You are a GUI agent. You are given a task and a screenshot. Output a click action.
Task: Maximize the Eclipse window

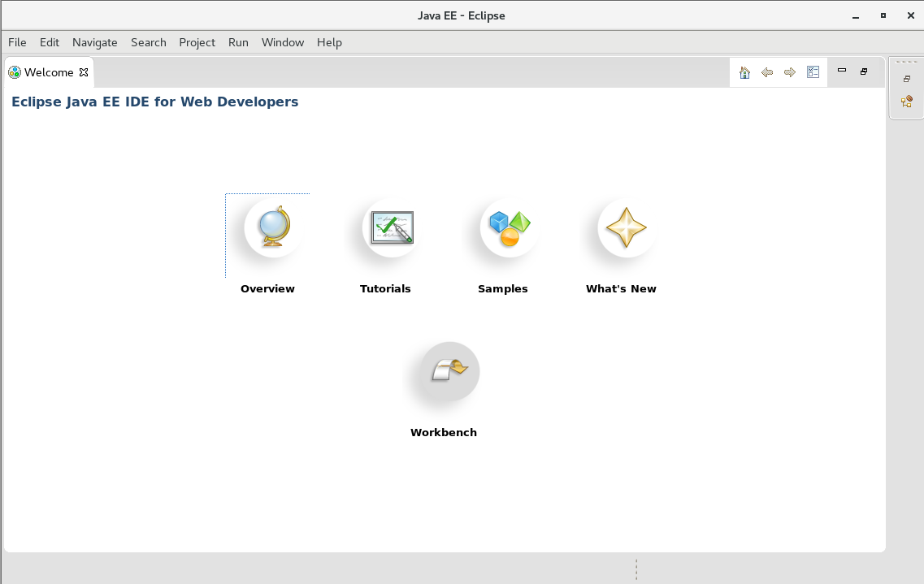(883, 16)
